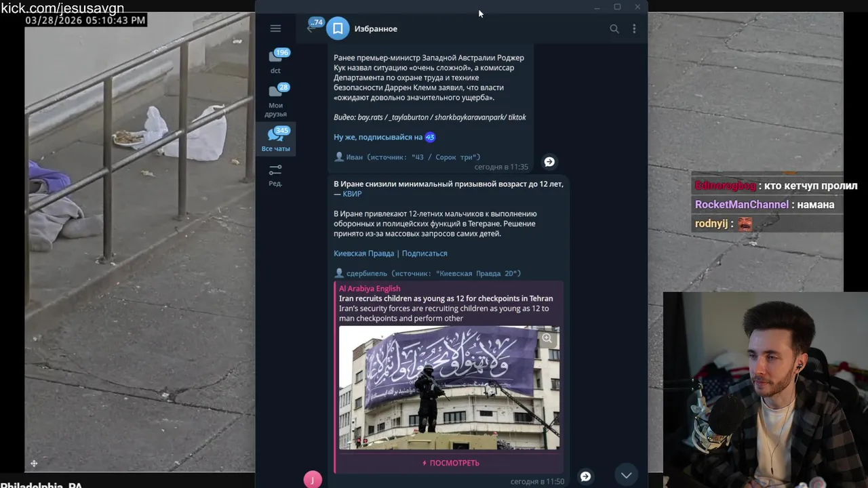Screen dimensions: 868x488
Task: Open the three-dot chat options menu
Action: (634, 28)
